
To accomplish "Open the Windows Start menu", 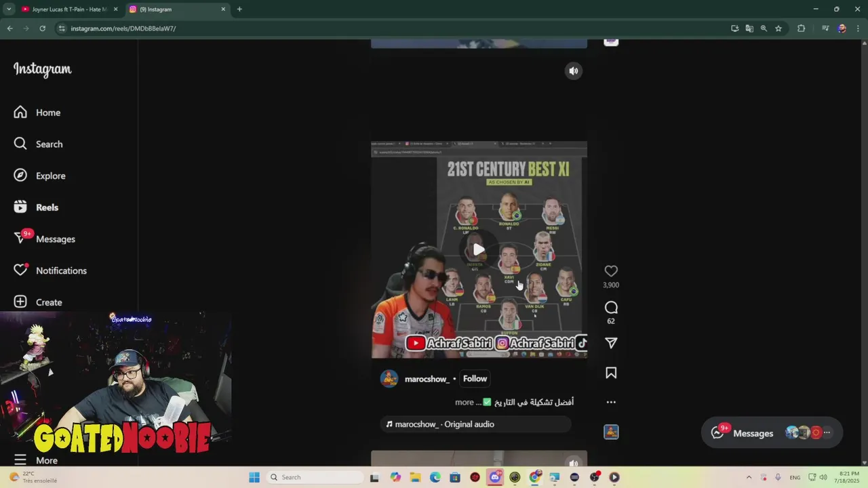I will click(x=254, y=477).
